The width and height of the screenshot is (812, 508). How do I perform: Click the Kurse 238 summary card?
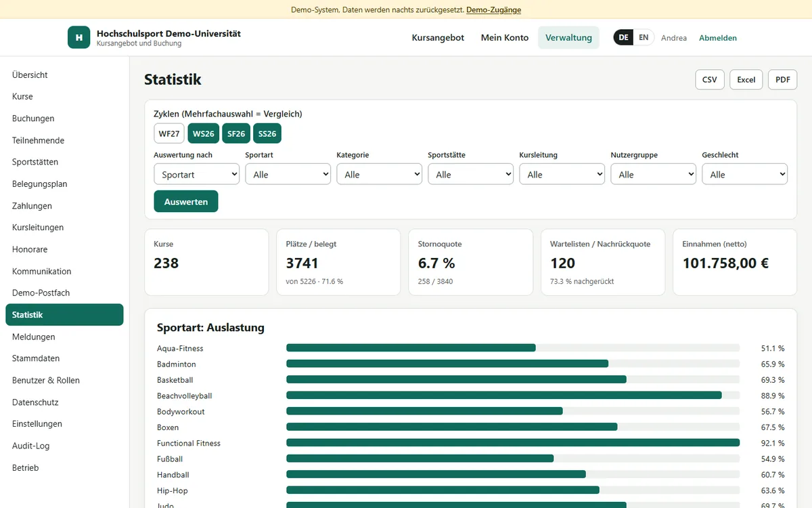click(x=206, y=262)
